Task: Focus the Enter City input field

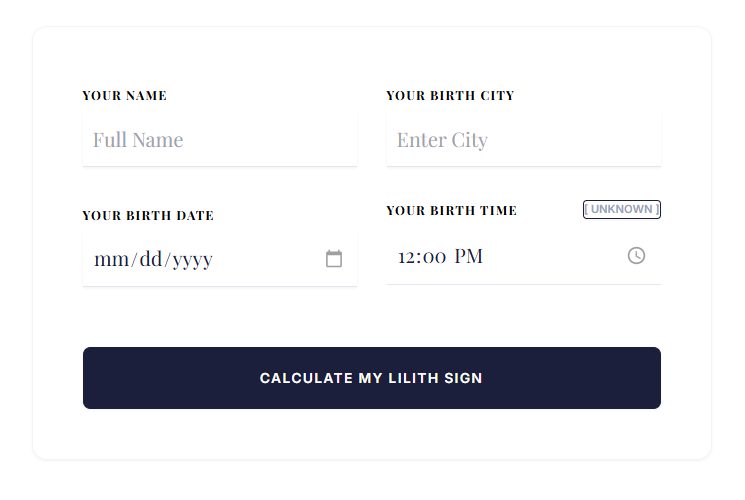Action: tap(524, 140)
